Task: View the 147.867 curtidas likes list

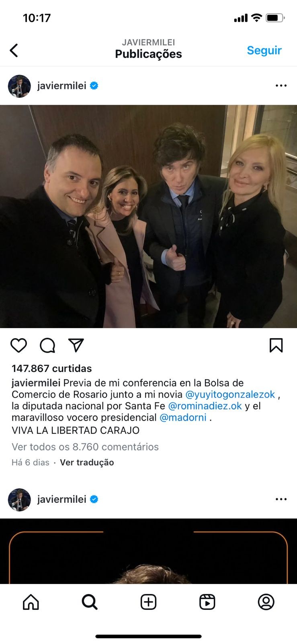Action: point(52,368)
